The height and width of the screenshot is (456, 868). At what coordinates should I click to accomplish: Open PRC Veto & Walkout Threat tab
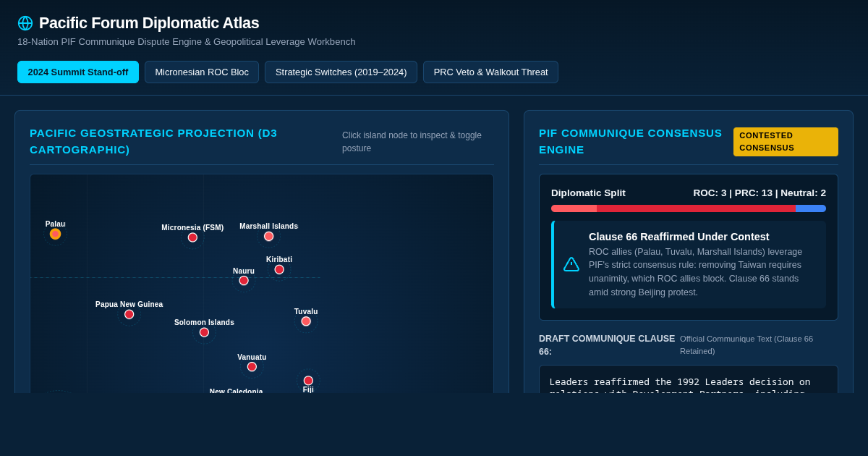click(x=490, y=72)
